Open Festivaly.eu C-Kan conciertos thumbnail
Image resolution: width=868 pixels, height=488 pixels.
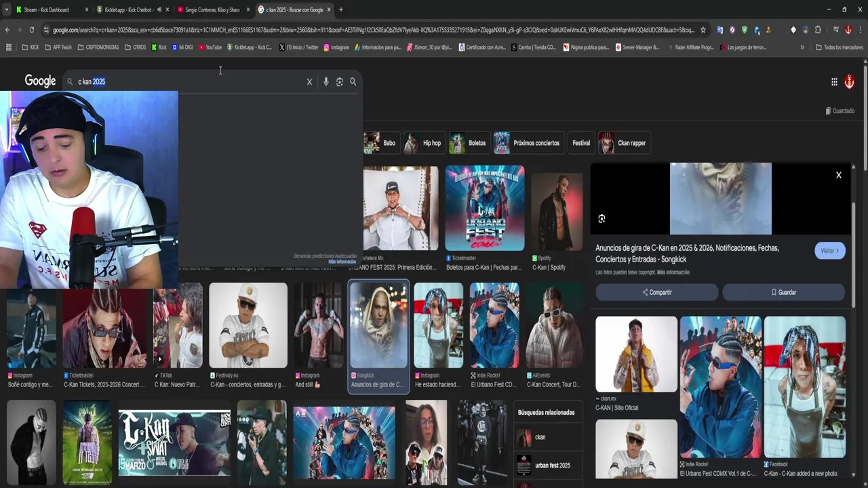248,325
